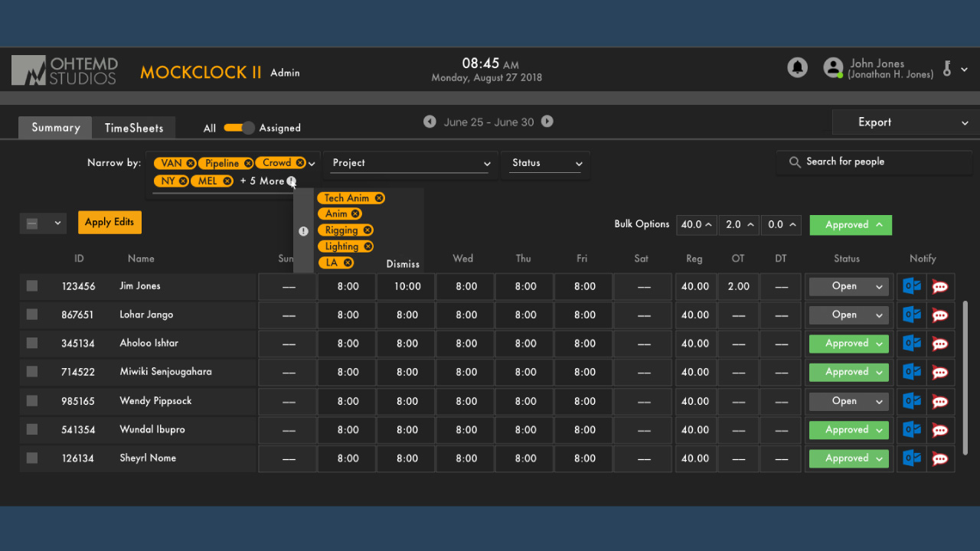Dismiss the extra filter tags popup

point(403,264)
